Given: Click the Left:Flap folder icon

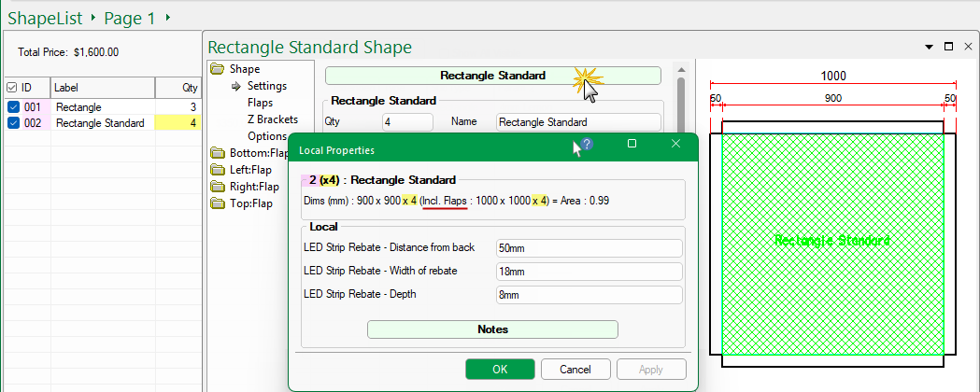Looking at the screenshot, I should click(219, 170).
